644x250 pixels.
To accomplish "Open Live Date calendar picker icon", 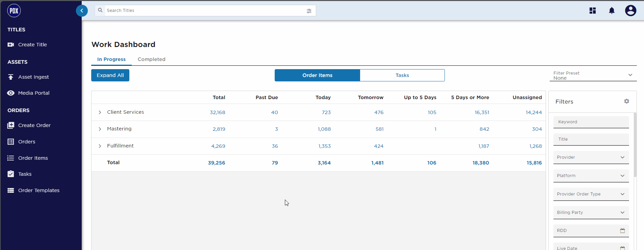I will coord(623,248).
